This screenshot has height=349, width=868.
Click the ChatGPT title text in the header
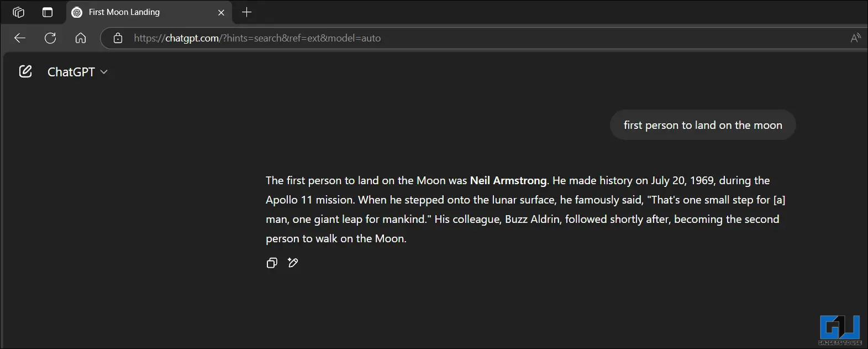pyautogui.click(x=71, y=72)
